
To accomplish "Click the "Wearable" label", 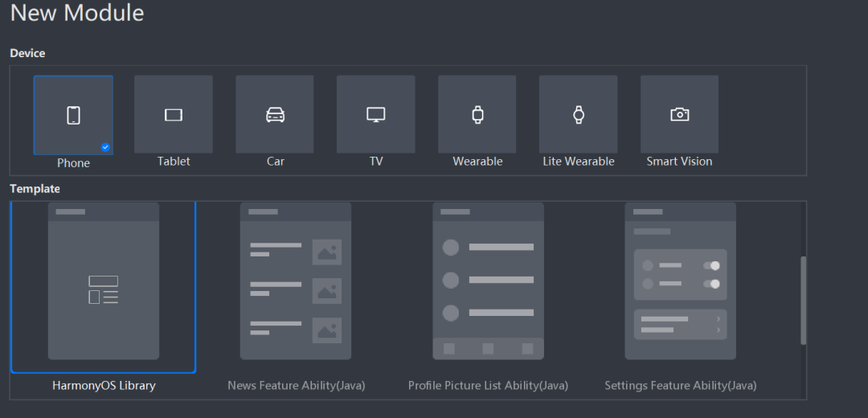I will coord(477,161).
